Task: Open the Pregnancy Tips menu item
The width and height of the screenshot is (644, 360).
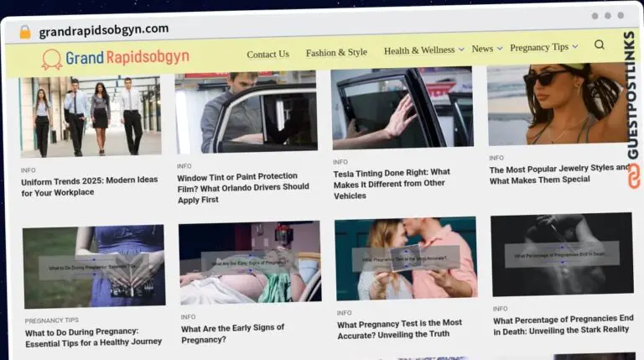Action: (x=539, y=47)
